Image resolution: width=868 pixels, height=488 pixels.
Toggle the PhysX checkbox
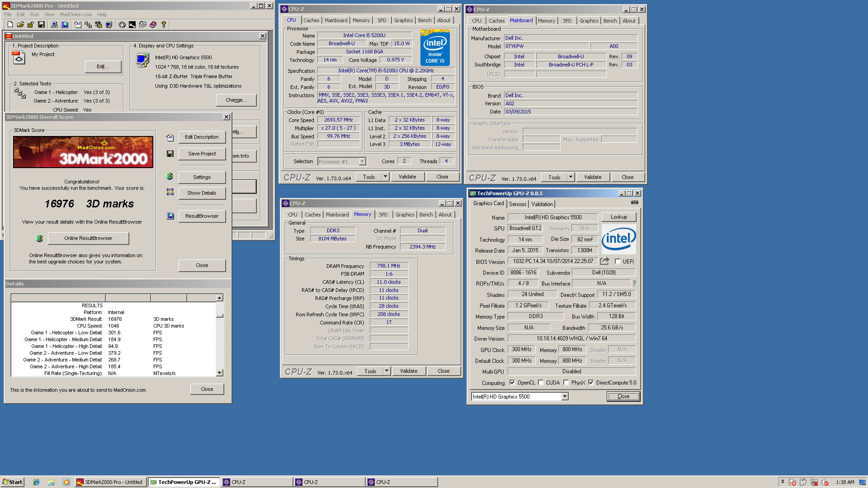(566, 382)
